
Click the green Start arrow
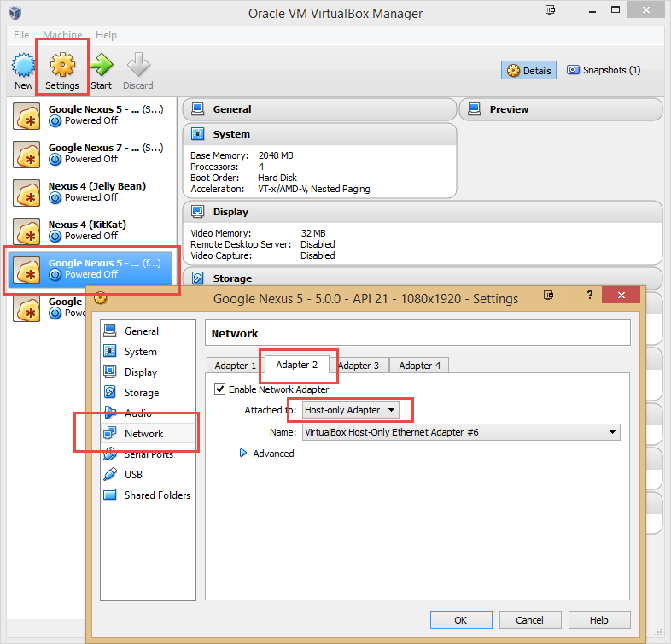click(102, 65)
